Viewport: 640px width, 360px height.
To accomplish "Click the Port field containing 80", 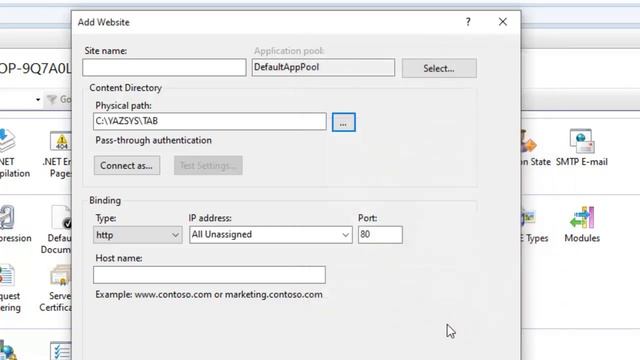I will (380, 235).
